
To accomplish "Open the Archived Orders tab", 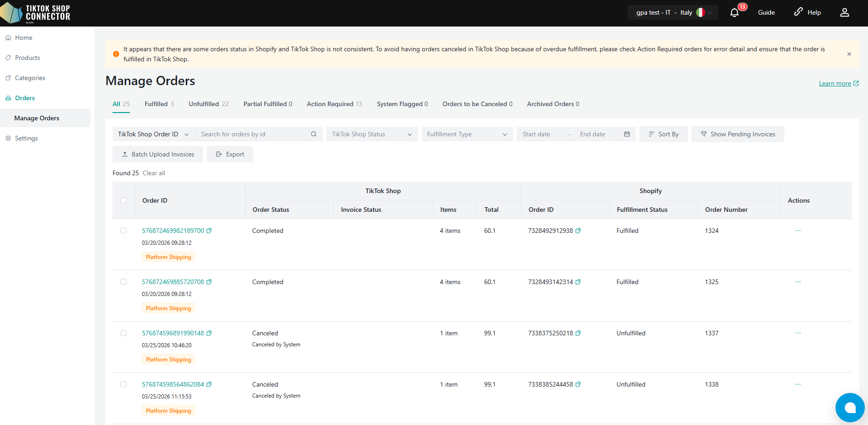I will [x=553, y=104].
